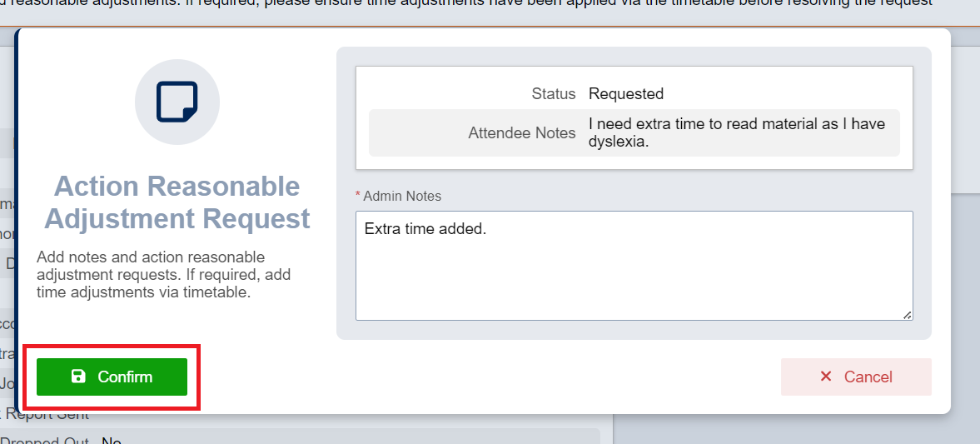Screen dimensions: 980x444
Task: Click the green Confirm button
Action: coord(112,377)
